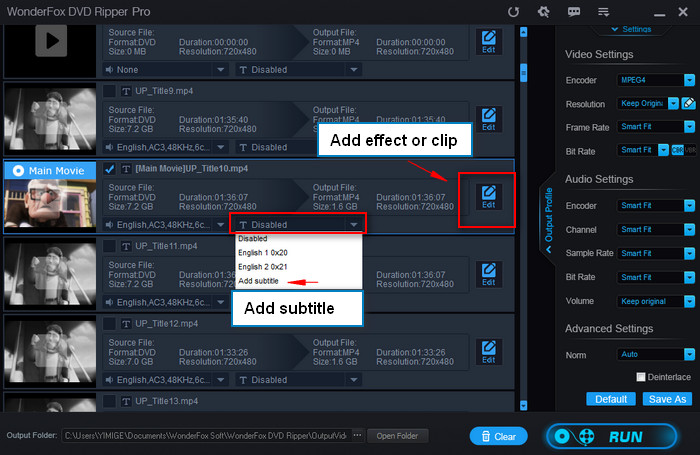Edit the UP_Title12.mp4 title
700x455 pixels.
coord(488,352)
